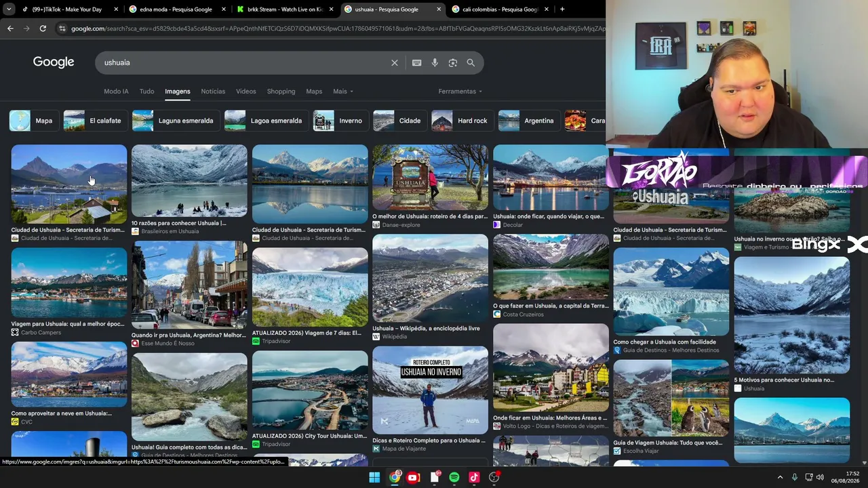Open the on-screen keyboard input tool
Image resolution: width=868 pixels, height=488 pixels.
click(417, 63)
